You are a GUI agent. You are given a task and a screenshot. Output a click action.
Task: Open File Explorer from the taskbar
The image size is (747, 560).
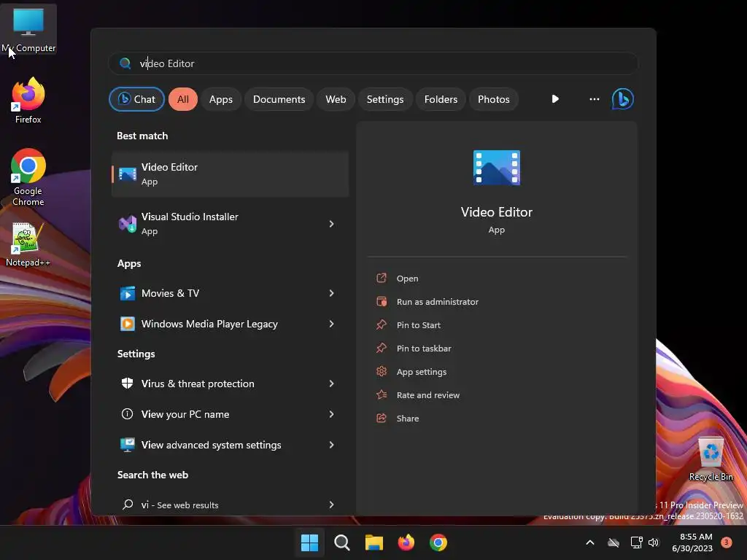click(x=374, y=542)
